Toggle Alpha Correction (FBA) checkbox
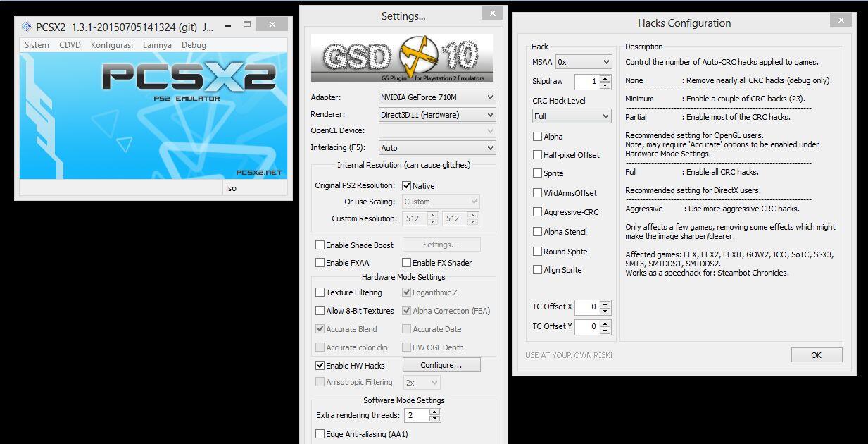 [x=407, y=311]
